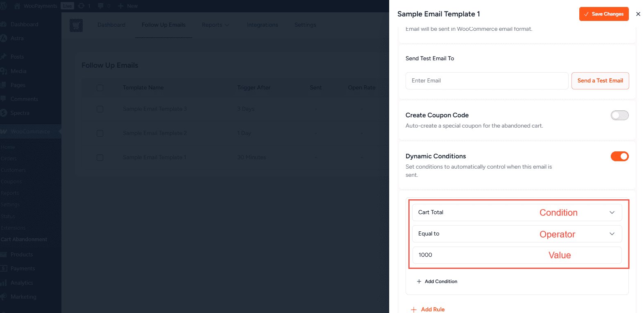Viewport: 644px width, 313px height.
Task: Disable the Dynamic Conditions toggle
Action: tap(619, 156)
